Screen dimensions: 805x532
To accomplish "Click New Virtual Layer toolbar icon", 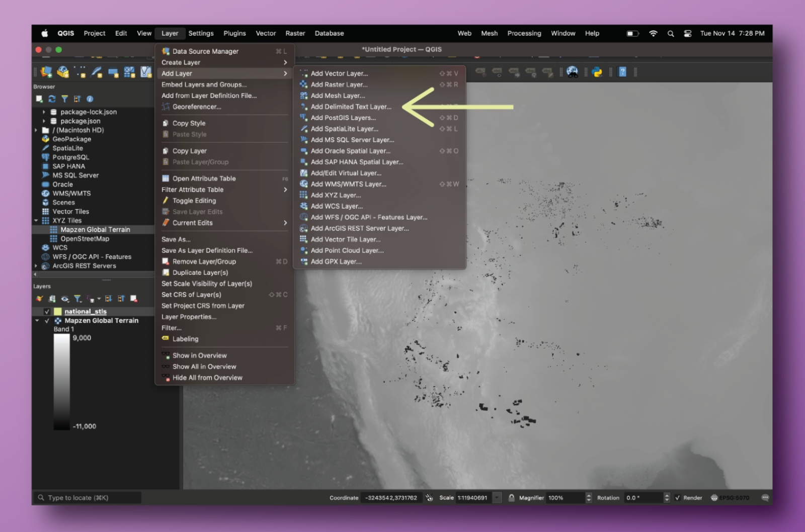I will tap(146, 72).
